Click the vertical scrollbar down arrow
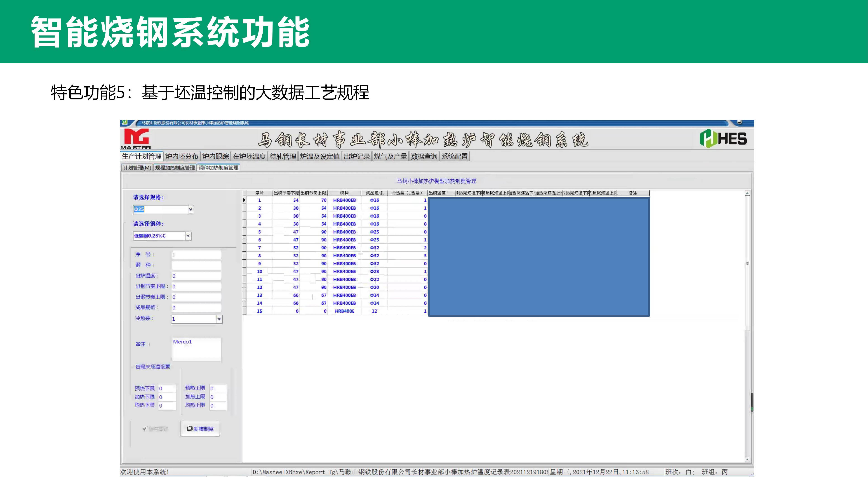The height and width of the screenshot is (488, 868). (x=747, y=459)
